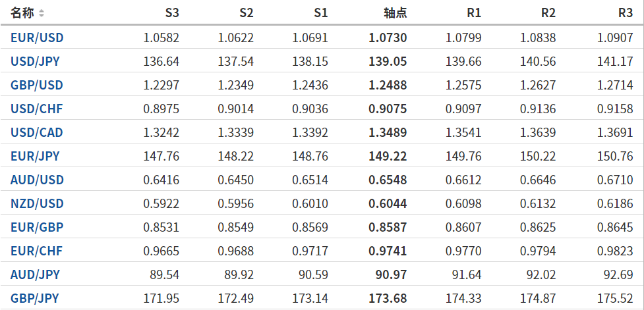Click the 名称 column header
Screen dimensions: 644x310
click(22, 13)
